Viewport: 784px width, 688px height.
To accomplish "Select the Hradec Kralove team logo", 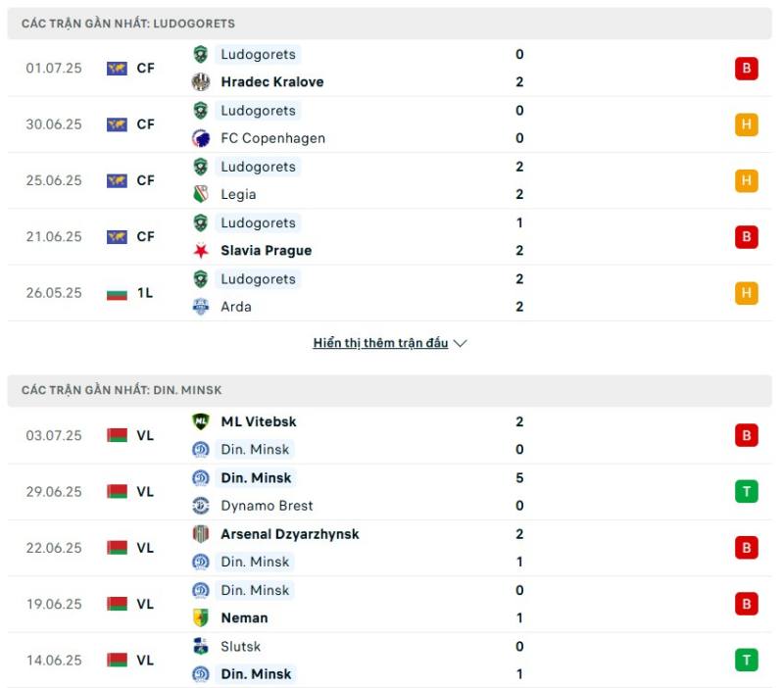I will pos(201,82).
